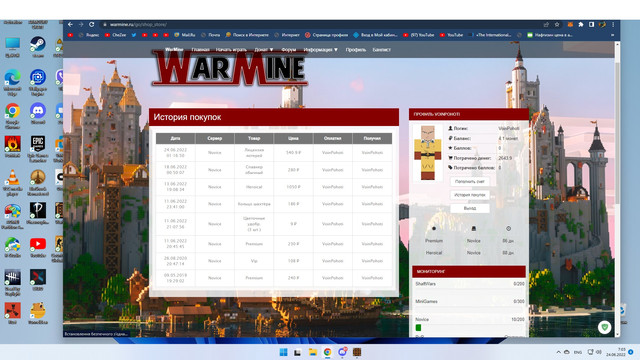Open the Яндекс bookmark
The width and height of the screenshot is (640, 360).
[x=89, y=35]
